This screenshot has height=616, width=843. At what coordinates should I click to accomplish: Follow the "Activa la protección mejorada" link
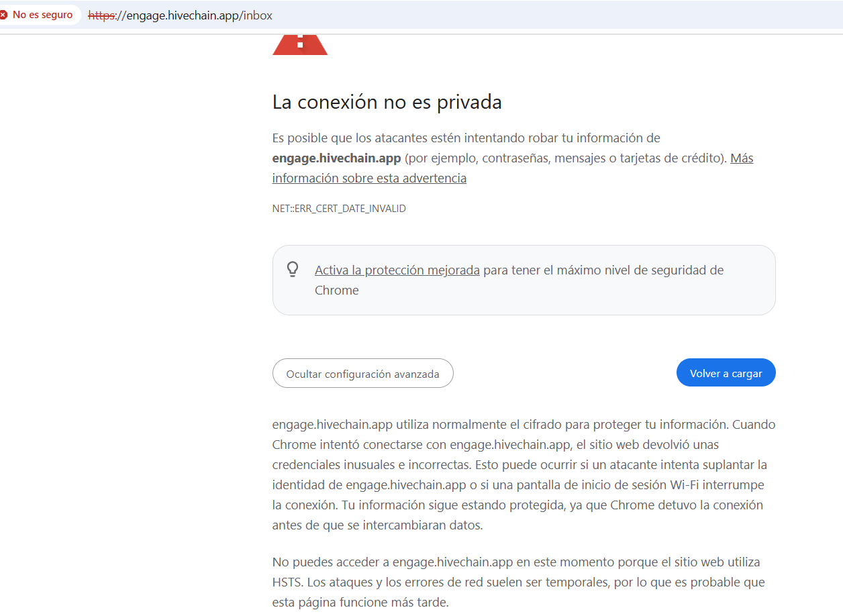coord(397,270)
